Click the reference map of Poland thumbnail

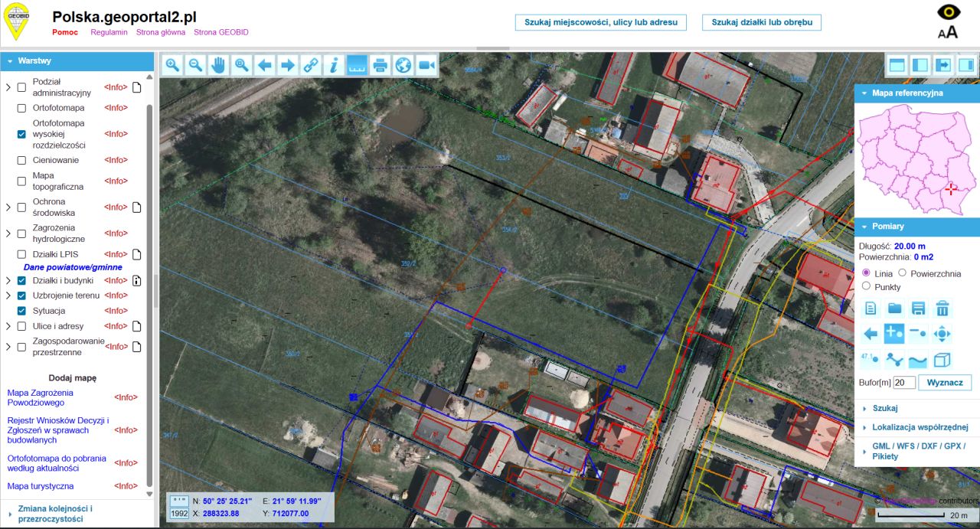point(916,160)
